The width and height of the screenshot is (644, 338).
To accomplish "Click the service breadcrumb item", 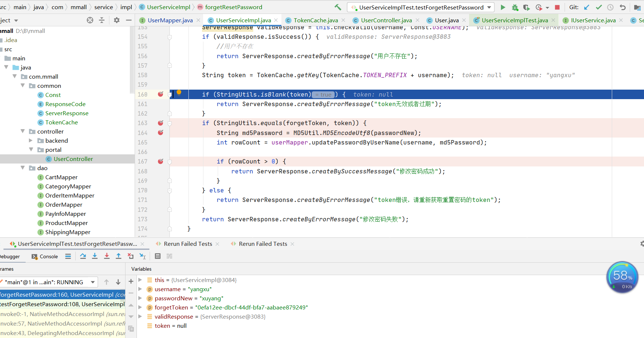I will coord(104,7).
